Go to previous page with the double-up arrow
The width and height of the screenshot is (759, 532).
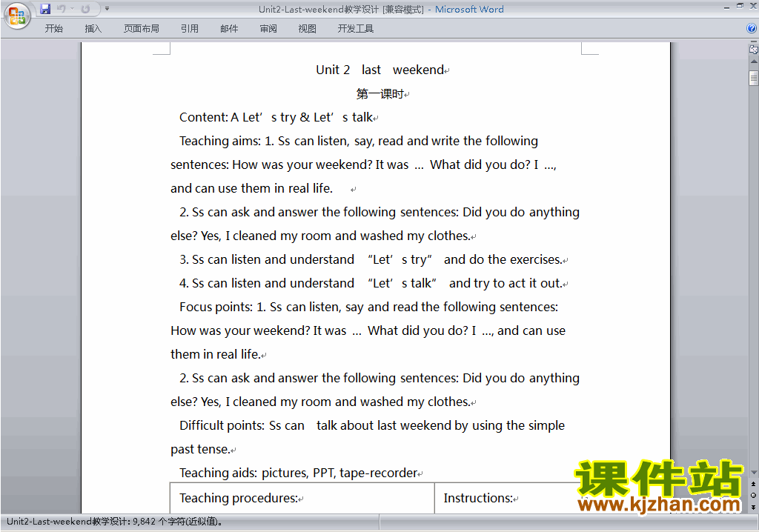[753, 484]
